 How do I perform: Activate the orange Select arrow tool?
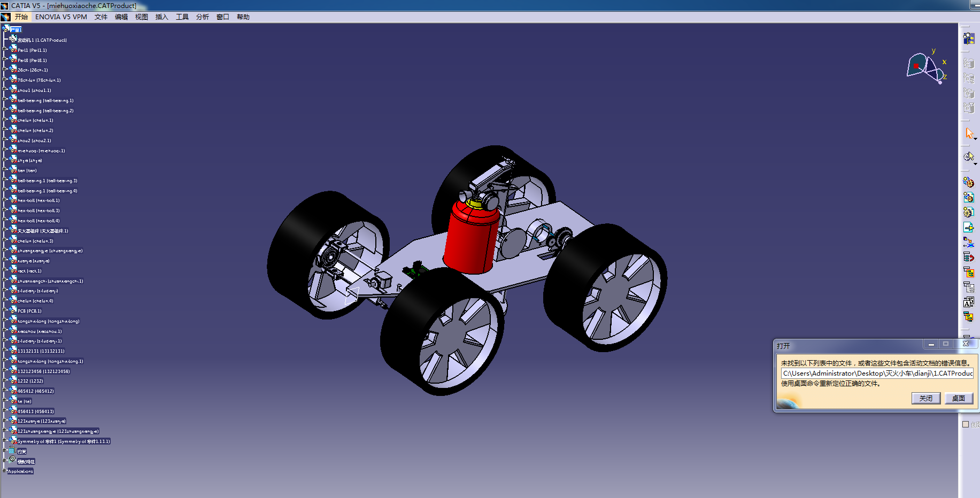(969, 133)
